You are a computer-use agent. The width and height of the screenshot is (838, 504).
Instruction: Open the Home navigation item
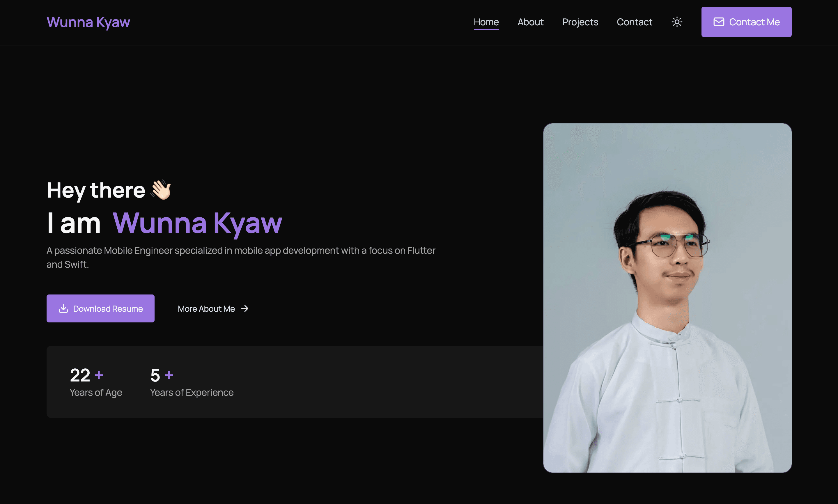point(486,22)
